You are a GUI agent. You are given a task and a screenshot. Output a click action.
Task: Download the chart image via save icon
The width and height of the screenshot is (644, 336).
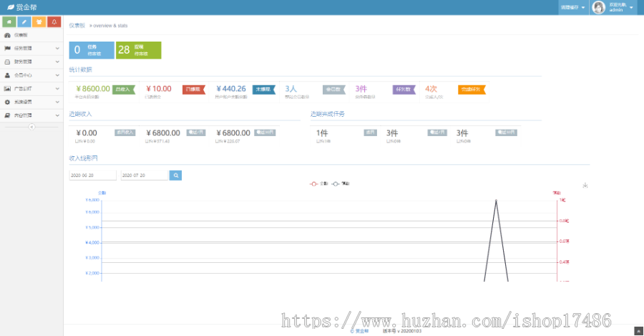[585, 186]
